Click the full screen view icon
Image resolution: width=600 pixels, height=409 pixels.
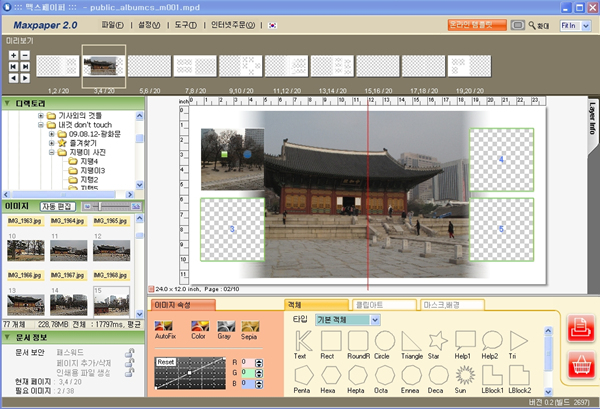pyautogui.click(x=517, y=25)
